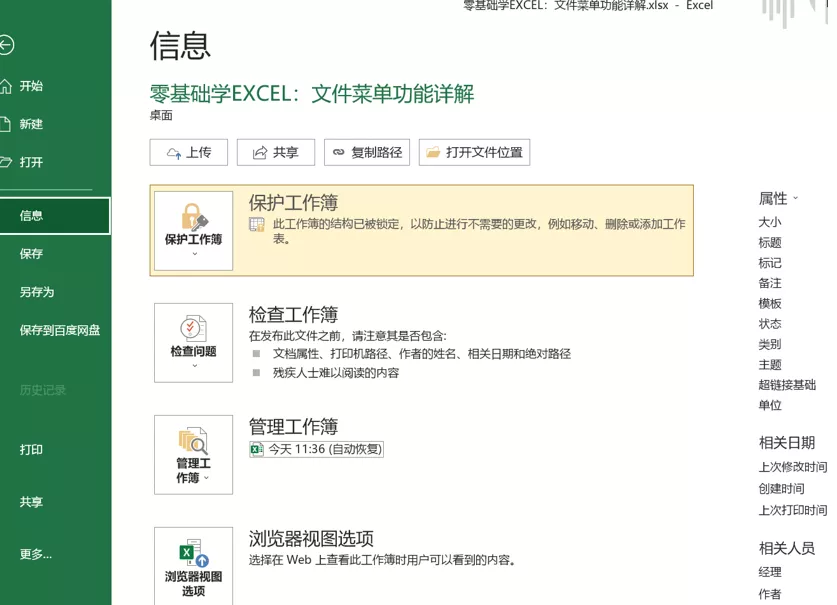Open the 管理工作簿 dropdown button

point(193,455)
